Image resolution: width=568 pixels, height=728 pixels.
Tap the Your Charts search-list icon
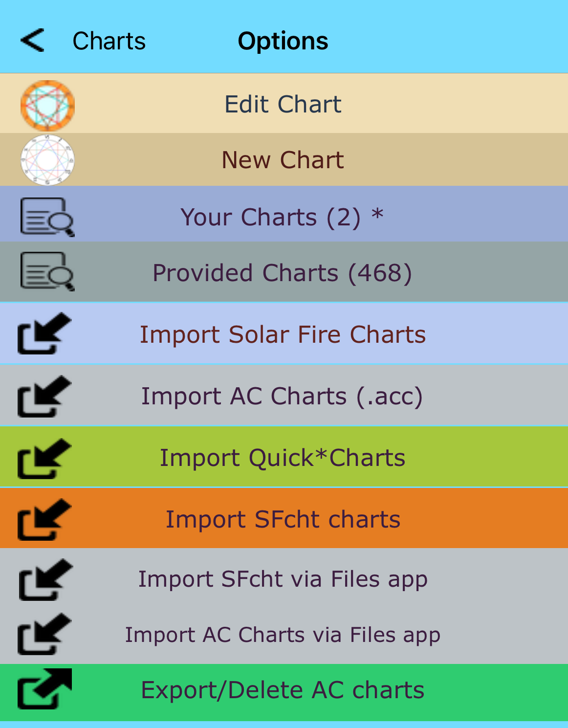click(47, 217)
